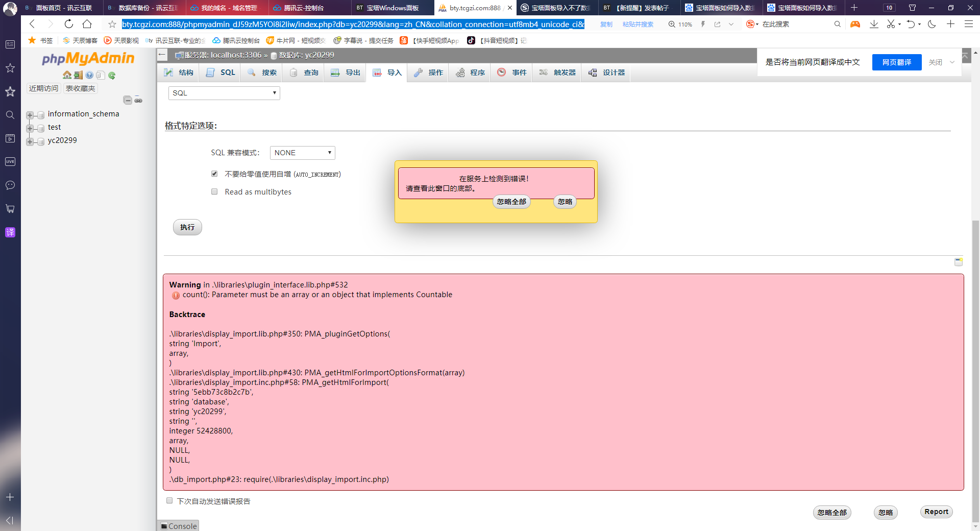Enable Read as multibytes checkbox

214,191
